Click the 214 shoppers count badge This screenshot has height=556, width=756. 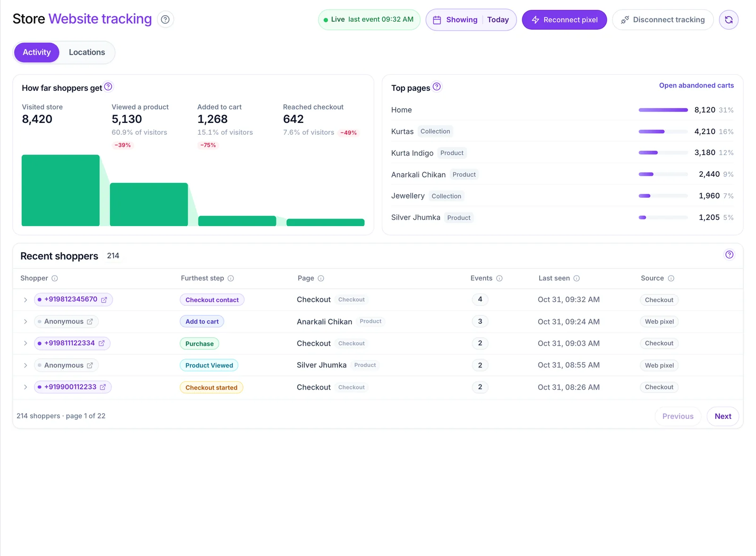[113, 256]
